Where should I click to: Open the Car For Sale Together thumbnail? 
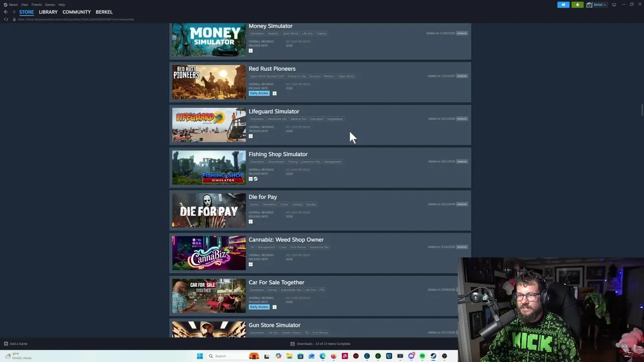tap(209, 296)
